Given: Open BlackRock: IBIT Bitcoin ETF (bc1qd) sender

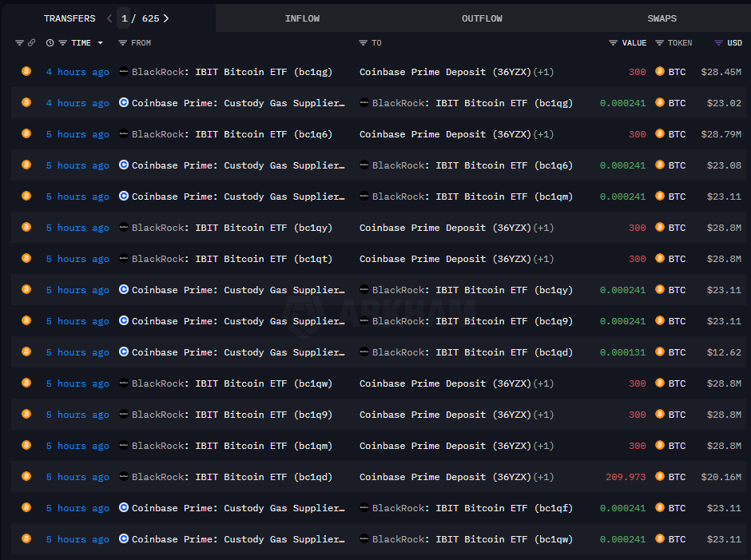Looking at the screenshot, I should pos(232,477).
